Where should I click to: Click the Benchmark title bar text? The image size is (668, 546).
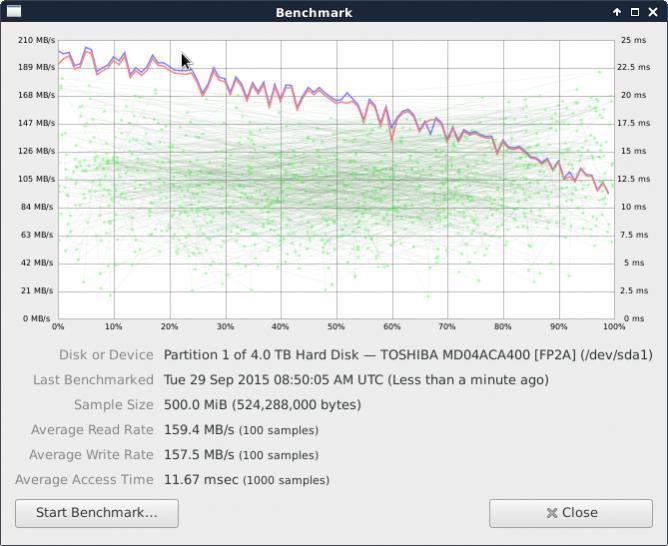tap(314, 13)
